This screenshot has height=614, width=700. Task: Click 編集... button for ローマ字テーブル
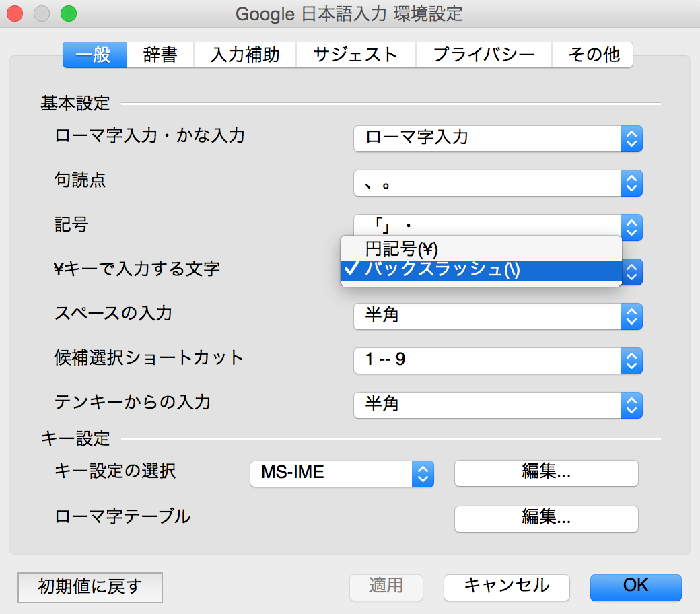[547, 518]
